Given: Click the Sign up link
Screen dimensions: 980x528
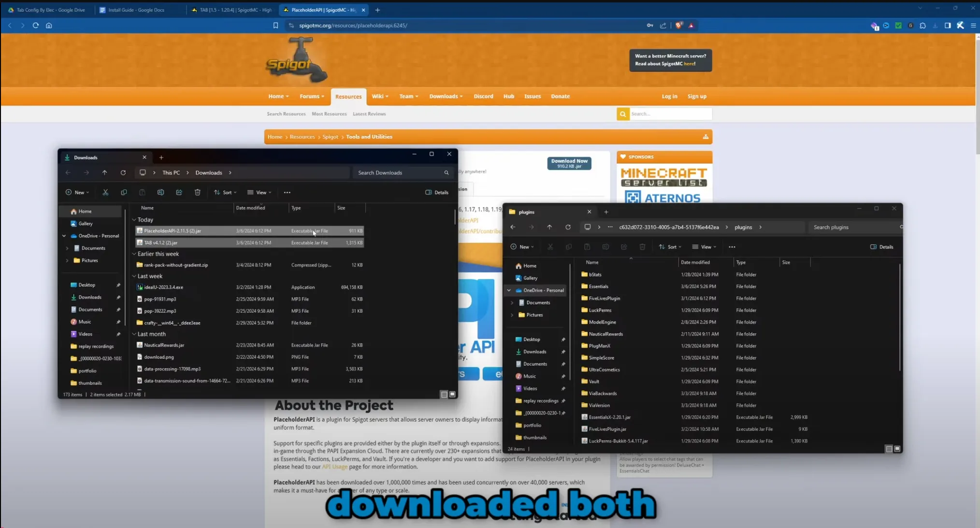Looking at the screenshot, I should coord(697,96).
